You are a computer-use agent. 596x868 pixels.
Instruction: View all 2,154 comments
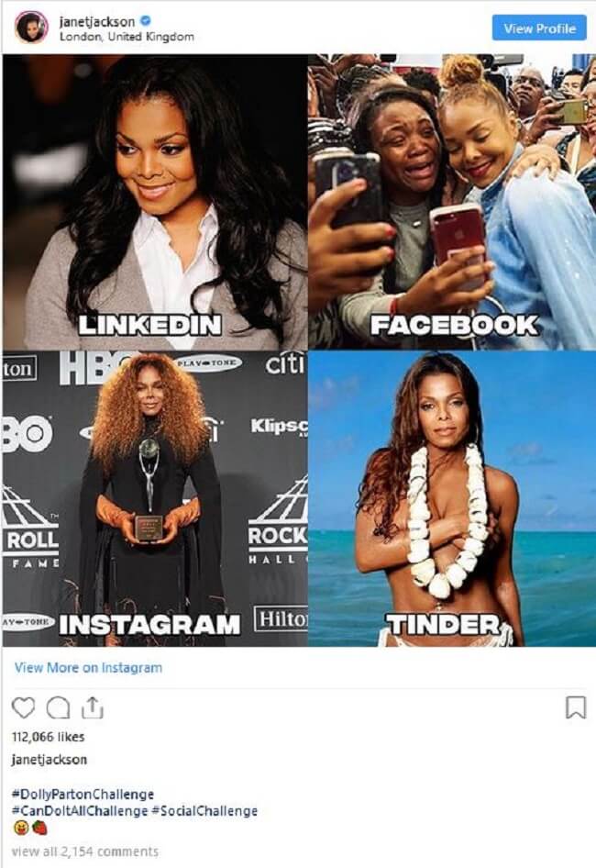click(85, 851)
